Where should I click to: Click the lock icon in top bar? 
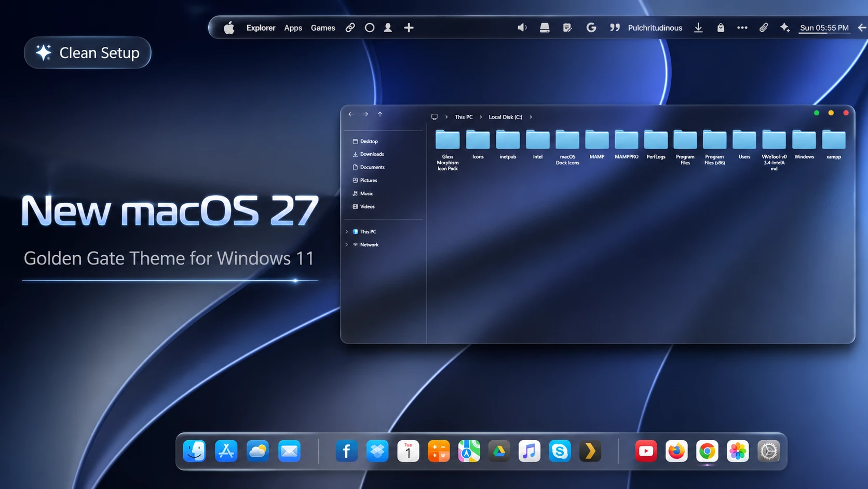click(721, 28)
